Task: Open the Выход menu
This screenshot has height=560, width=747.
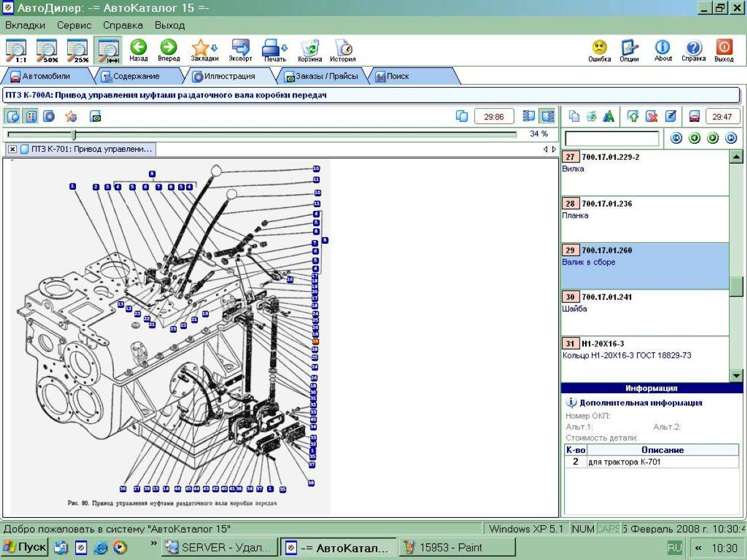Action: [x=170, y=26]
